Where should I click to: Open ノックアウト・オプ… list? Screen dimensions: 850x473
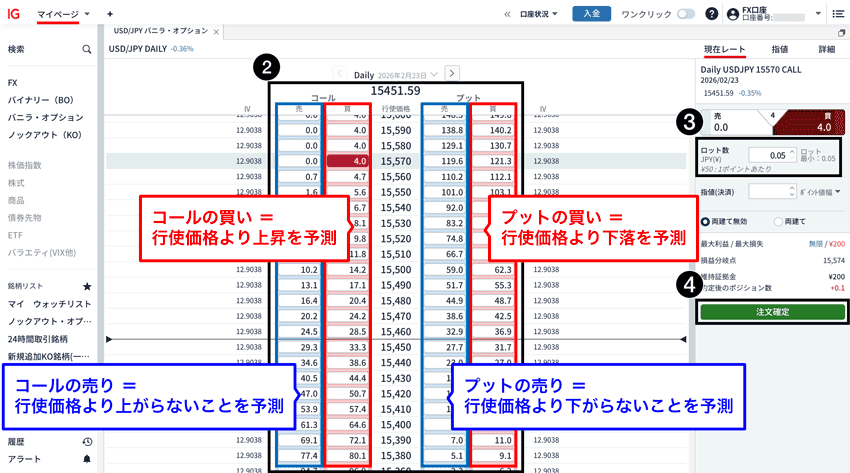(49, 321)
